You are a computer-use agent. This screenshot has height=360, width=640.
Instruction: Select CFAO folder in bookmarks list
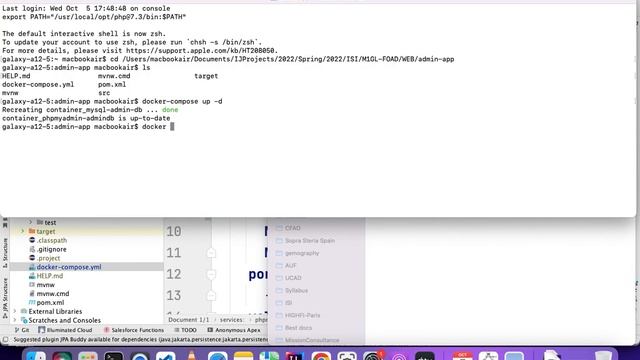point(293,228)
